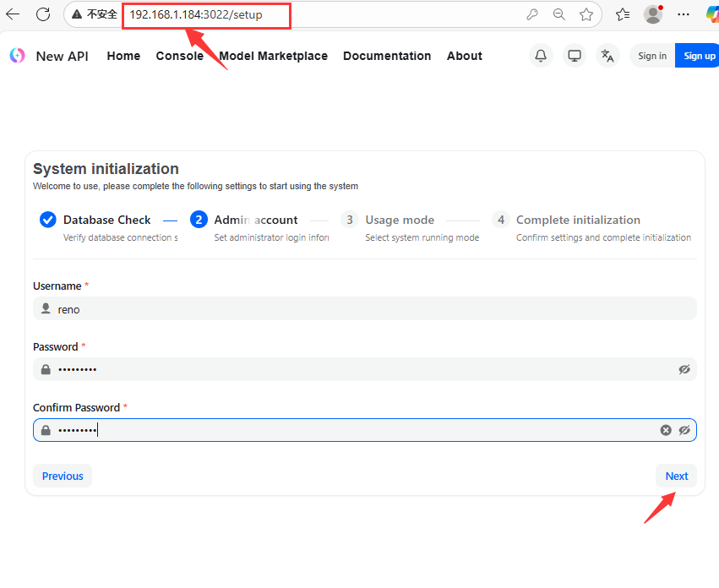The width and height of the screenshot is (719, 588).
Task: Reload the page with refresh icon
Action: point(43,14)
